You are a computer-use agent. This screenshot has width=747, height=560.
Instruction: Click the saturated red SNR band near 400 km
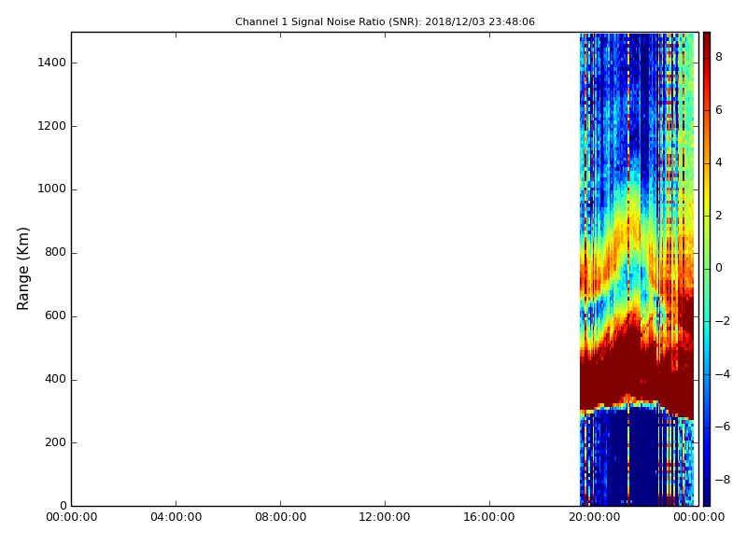coord(637,376)
